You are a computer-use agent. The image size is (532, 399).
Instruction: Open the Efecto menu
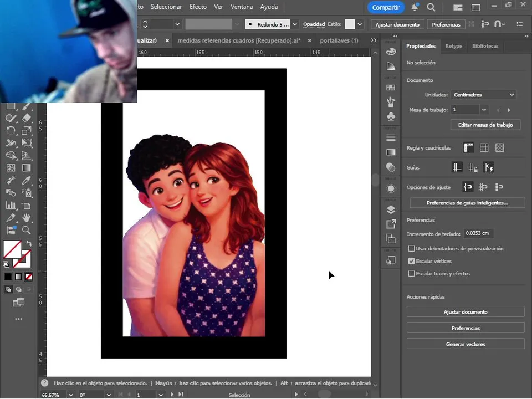click(198, 7)
